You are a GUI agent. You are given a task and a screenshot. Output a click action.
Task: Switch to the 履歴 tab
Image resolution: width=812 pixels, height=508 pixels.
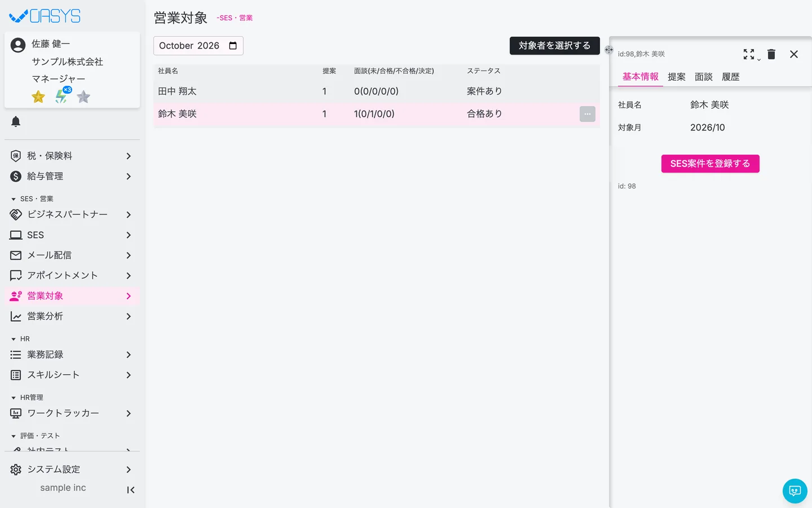click(731, 77)
